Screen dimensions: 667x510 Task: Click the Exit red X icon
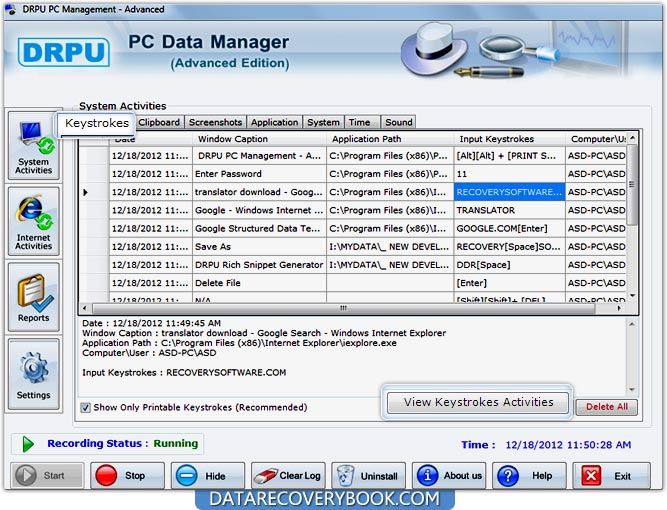click(591, 476)
